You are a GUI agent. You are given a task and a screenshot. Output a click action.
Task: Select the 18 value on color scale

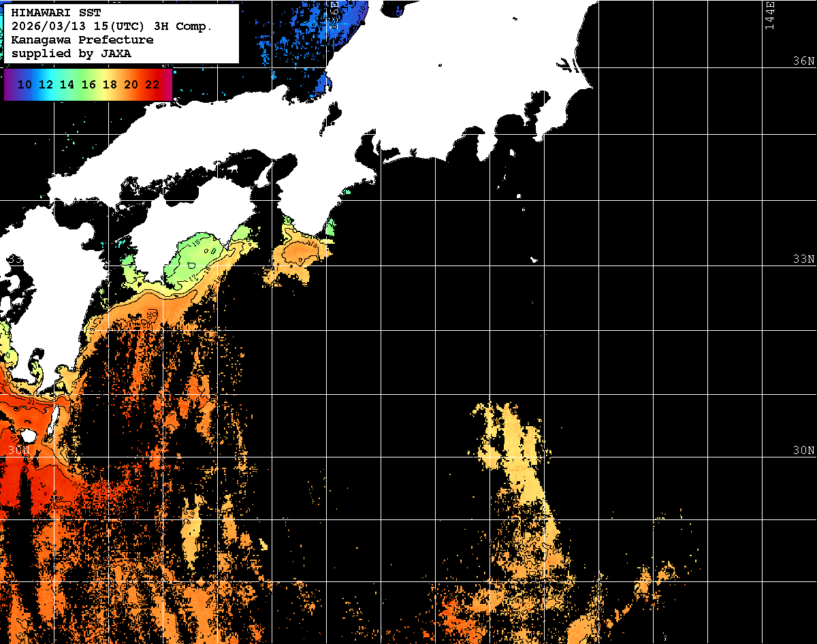pos(110,85)
